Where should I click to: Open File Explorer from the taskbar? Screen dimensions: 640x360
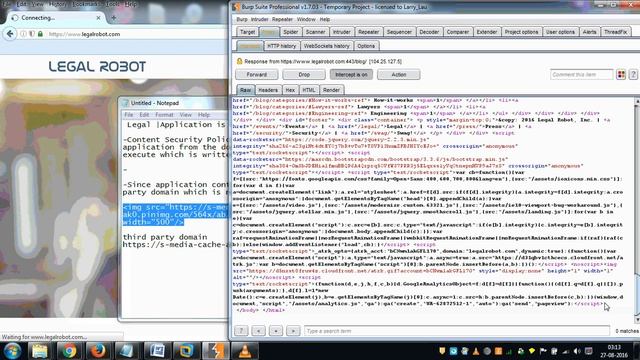click(40, 351)
